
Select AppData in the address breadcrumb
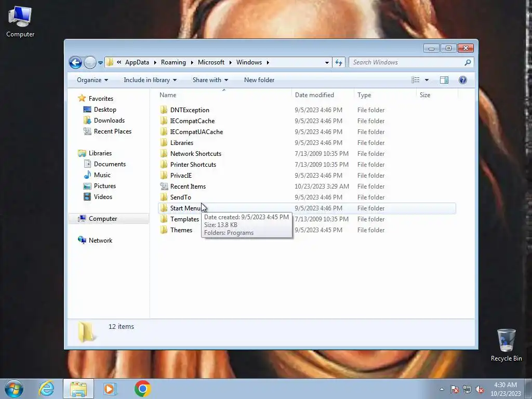pos(137,62)
